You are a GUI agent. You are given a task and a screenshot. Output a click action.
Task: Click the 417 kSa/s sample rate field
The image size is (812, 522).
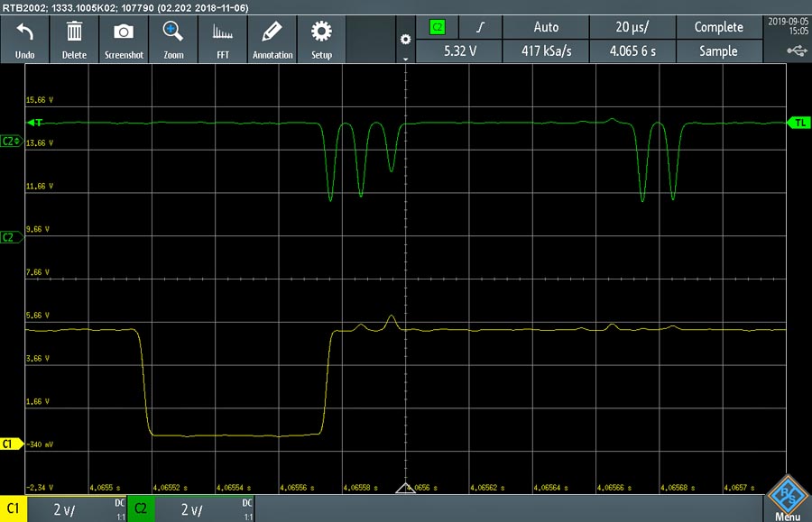546,51
